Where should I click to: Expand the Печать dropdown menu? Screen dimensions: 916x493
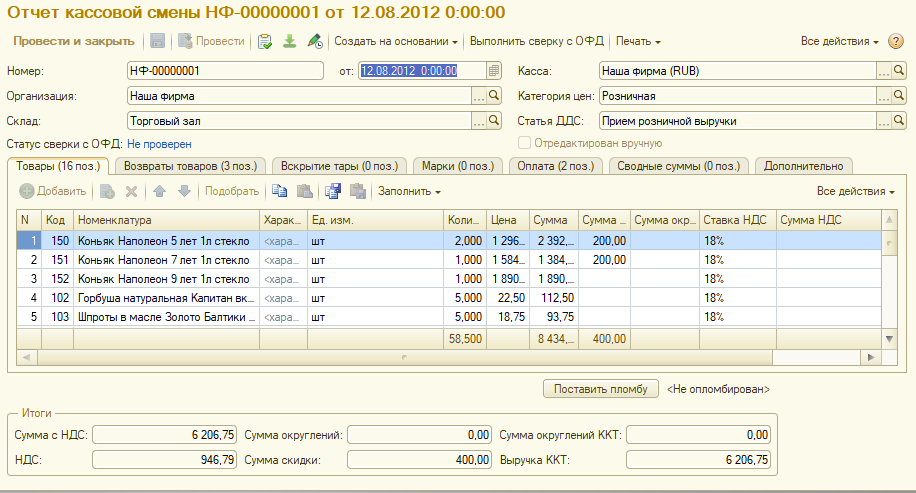tap(638, 41)
